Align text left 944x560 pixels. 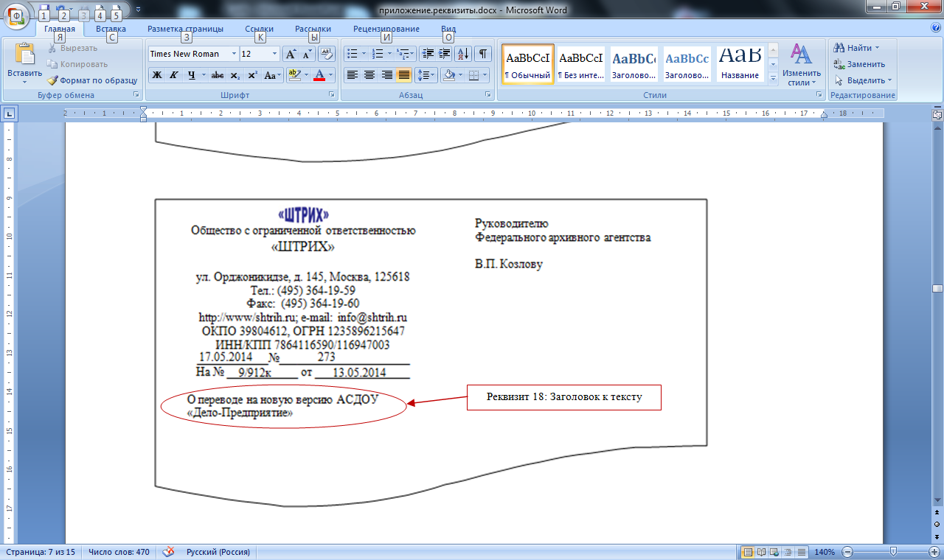pyautogui.click(x=353, y=75)
